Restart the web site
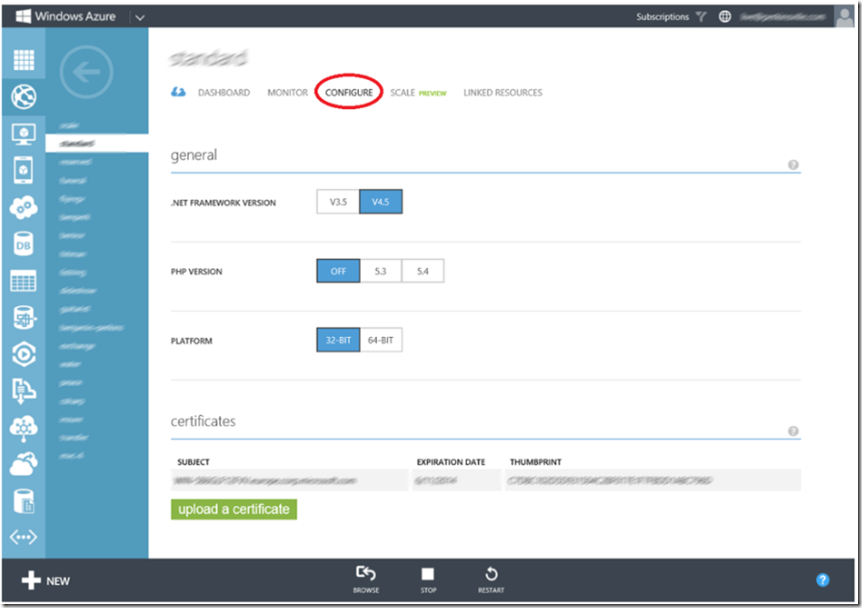 (491, 579)
